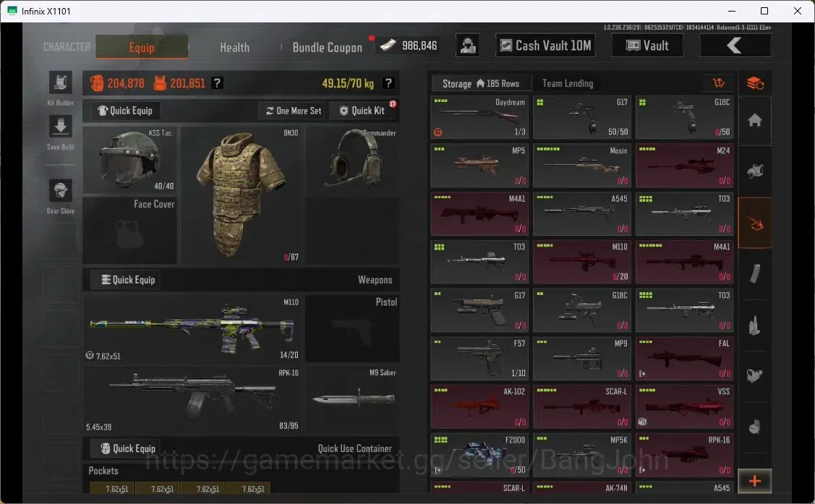Select the Mosin rifle in storage
Viewport: 815px width, 504px height.
(x=581, y=166)
